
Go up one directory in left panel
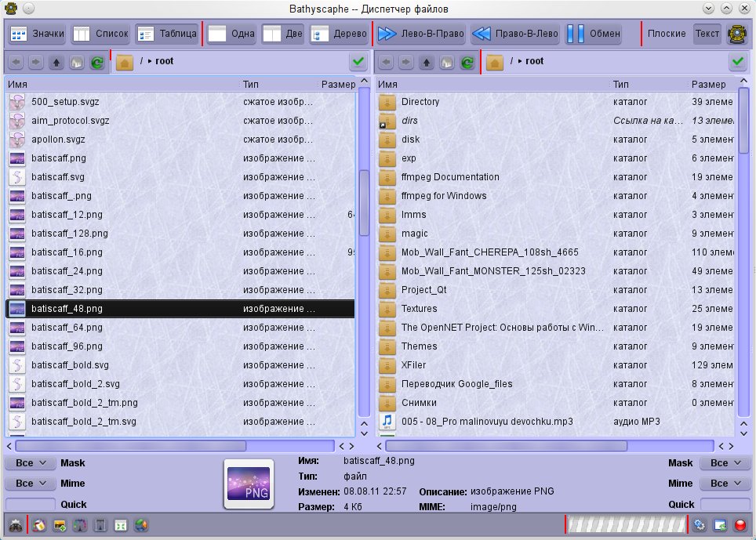point(56,62)
